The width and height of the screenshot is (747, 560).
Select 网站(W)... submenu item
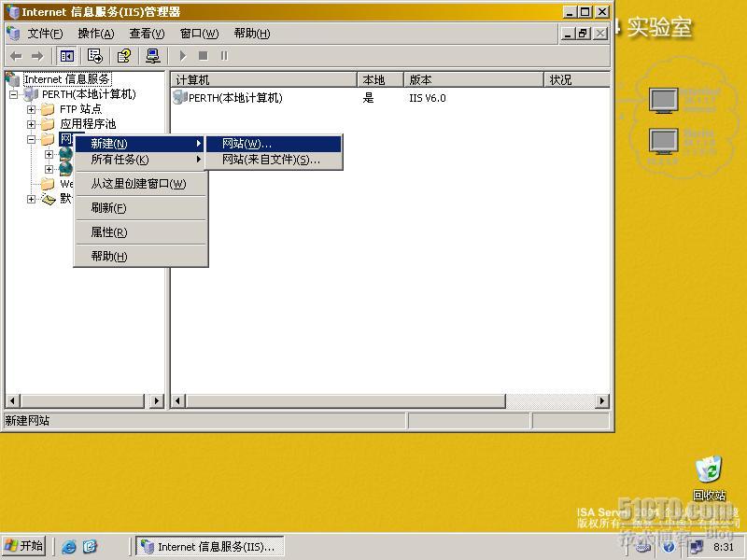[x=274, y=144]
